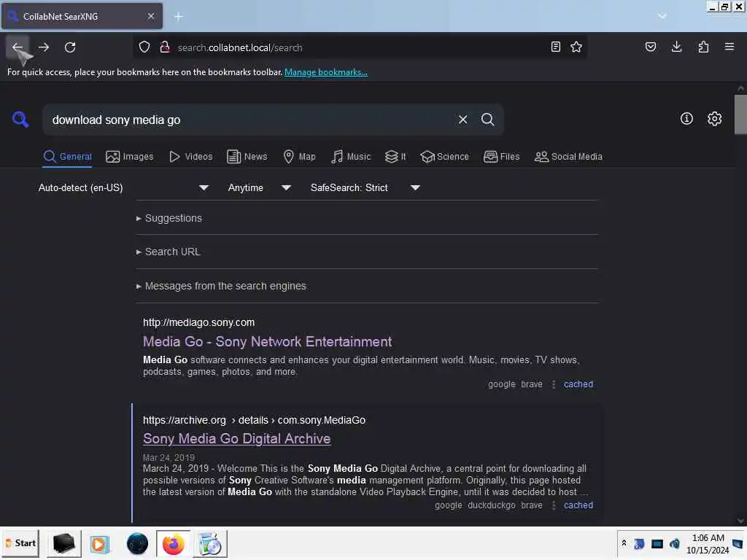Switch to the Music category
The width and height of the screenshot is (747, 560).
351,157
